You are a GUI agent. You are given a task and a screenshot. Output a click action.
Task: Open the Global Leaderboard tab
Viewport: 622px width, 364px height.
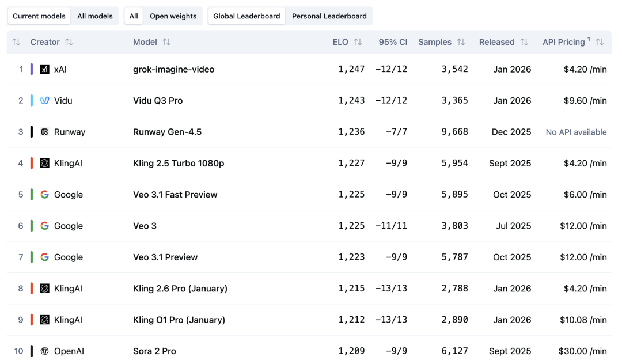[246, 16]
